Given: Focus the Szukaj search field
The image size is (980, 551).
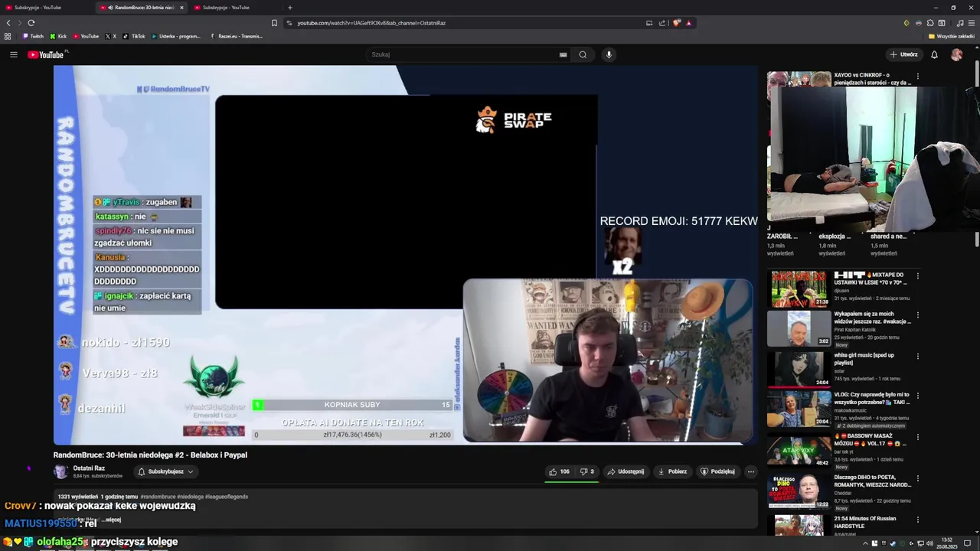Looking at the screenshot, I should (463, 54).
